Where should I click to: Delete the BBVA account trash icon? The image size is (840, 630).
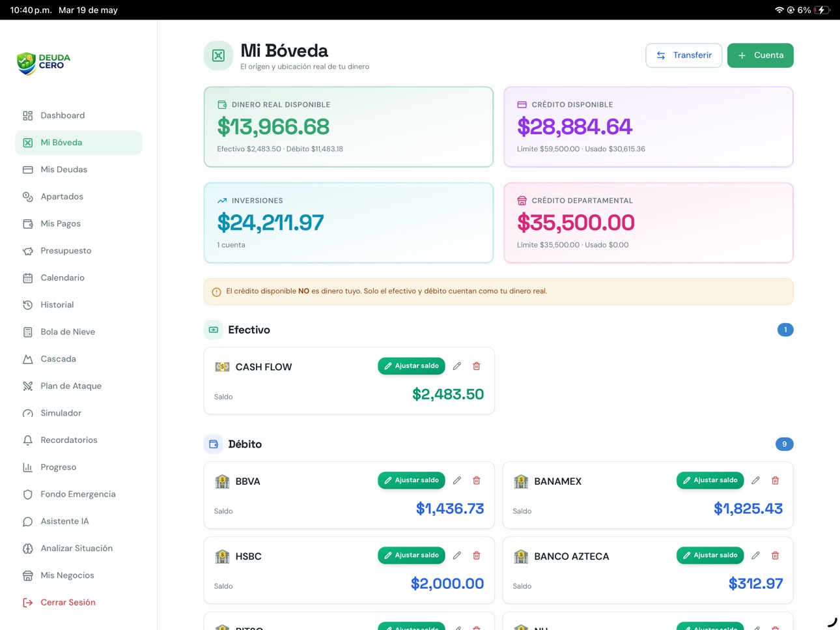477,480
